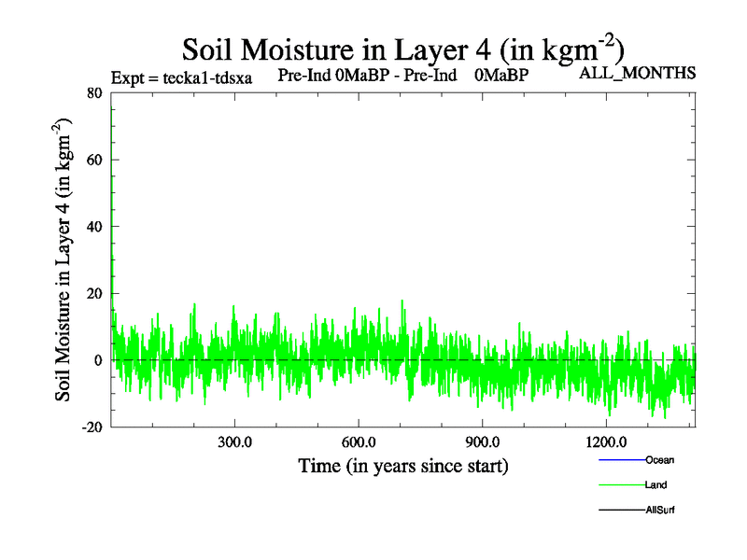747x560 pixels.
Task: Click the x-axis label Time in years since start
Action: (x=402, y=465)
